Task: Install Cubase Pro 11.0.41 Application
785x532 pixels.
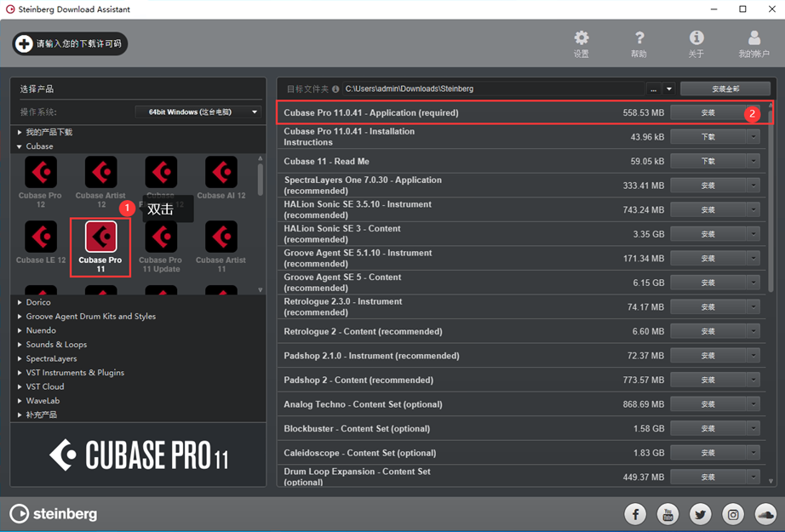Action: click(x=708, y=112)
